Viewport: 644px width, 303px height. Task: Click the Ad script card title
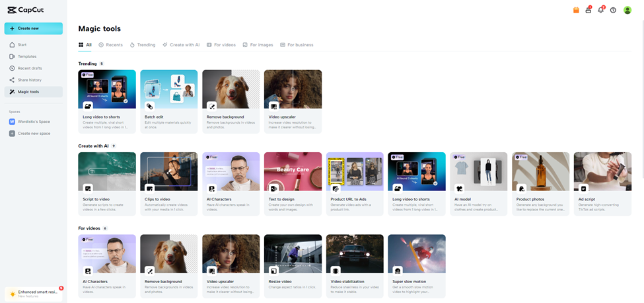click(586, 199)
